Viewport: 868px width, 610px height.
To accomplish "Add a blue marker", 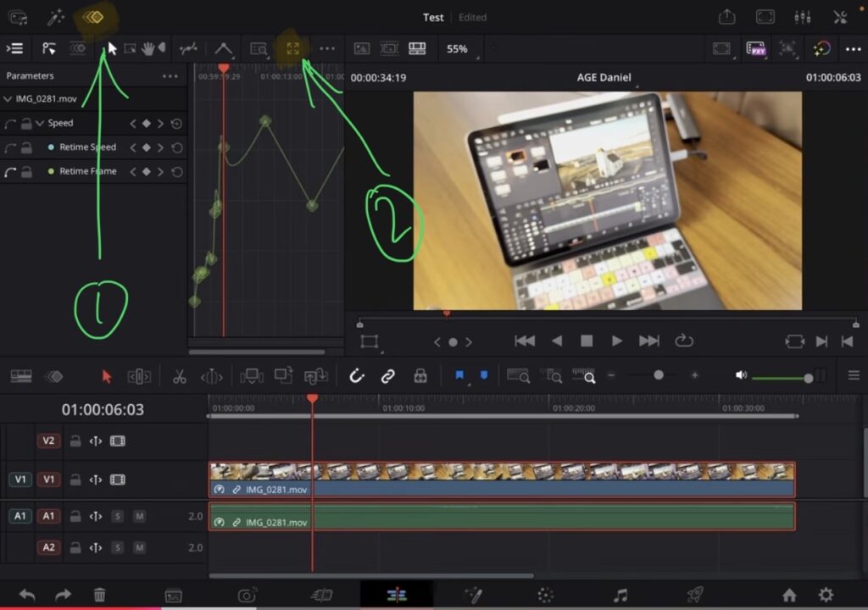I will 484,375.
